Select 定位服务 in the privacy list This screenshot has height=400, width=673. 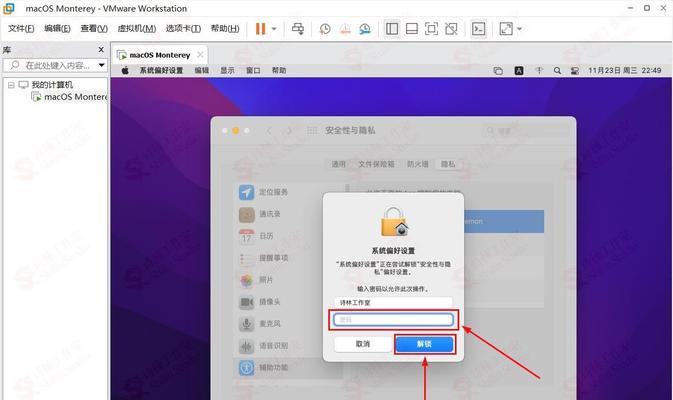[290, 192]
